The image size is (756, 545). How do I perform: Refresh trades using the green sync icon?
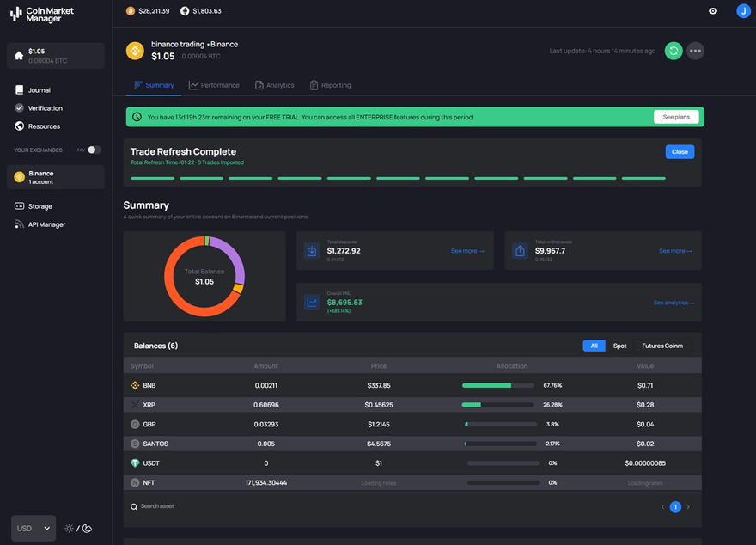[x=674, y=50]
